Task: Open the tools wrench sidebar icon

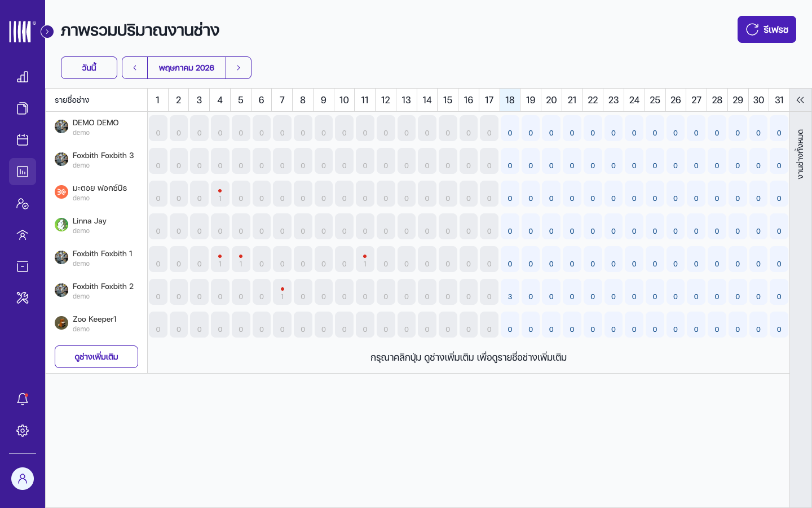Action: (23, 298)
